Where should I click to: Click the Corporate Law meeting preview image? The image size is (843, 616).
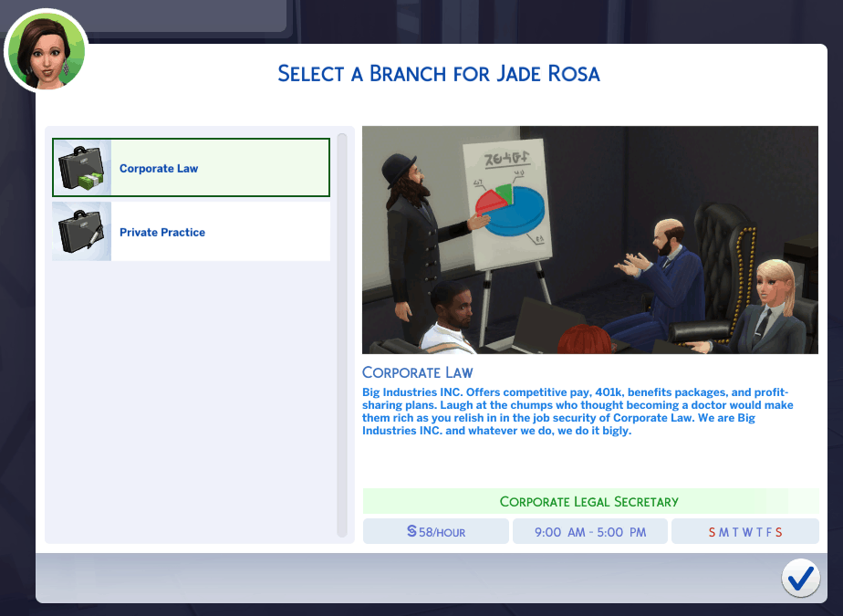(589, 239)
